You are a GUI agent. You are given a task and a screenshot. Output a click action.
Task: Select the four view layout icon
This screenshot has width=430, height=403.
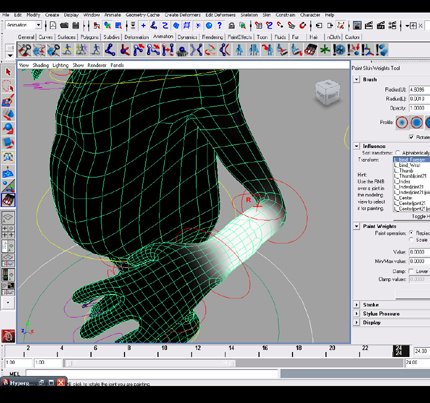point(8,231)
